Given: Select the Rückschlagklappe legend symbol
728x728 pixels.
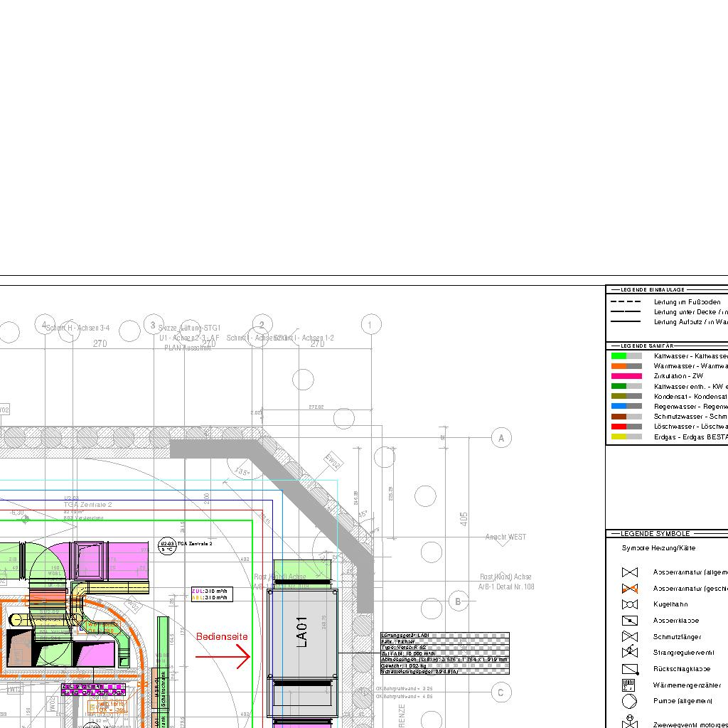Looking at the screenshot, I should click(630, 669).
